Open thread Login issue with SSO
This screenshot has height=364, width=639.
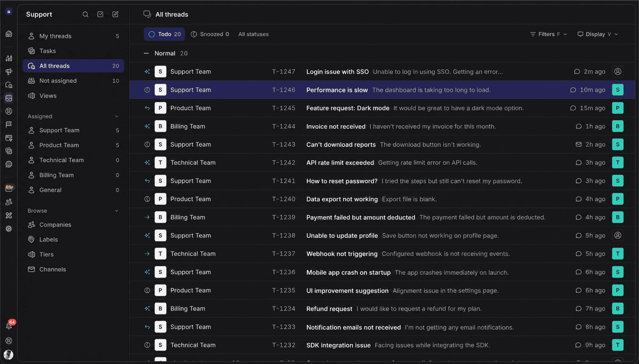382,71
